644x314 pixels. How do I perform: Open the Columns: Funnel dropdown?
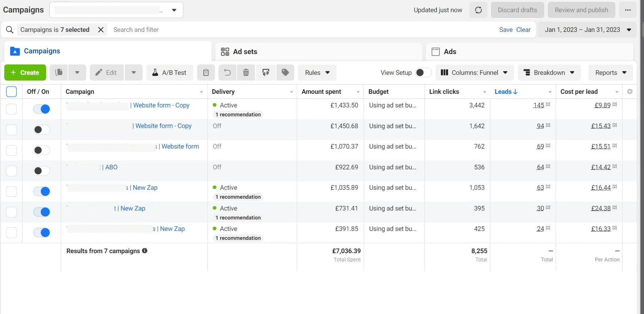click(474, 72)
